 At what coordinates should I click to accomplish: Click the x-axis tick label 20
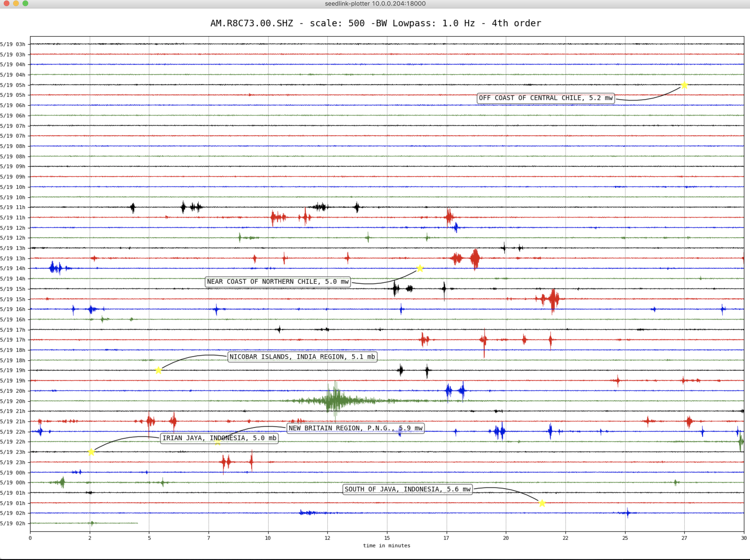pyautogui.click(x=506, y=538)
